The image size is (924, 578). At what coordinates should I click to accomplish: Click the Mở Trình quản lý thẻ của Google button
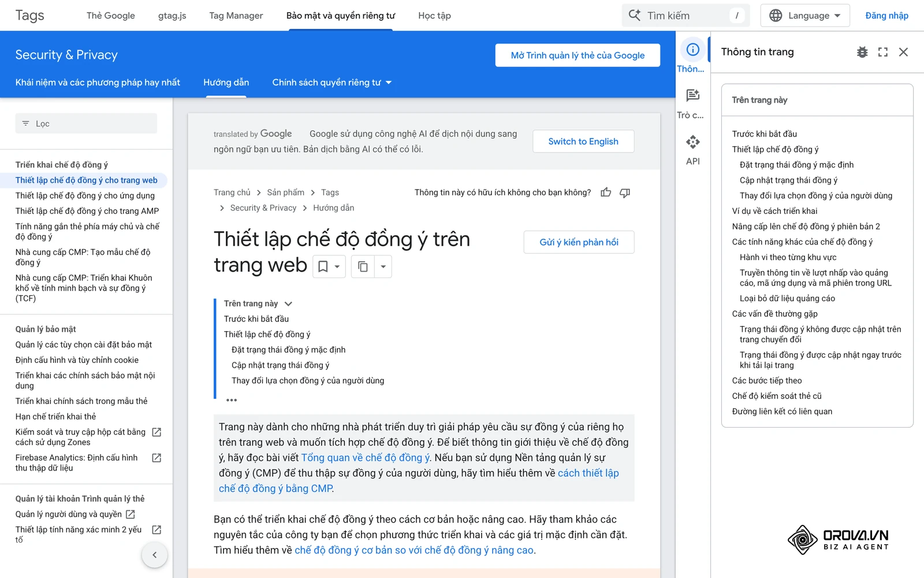coord(577,55)
